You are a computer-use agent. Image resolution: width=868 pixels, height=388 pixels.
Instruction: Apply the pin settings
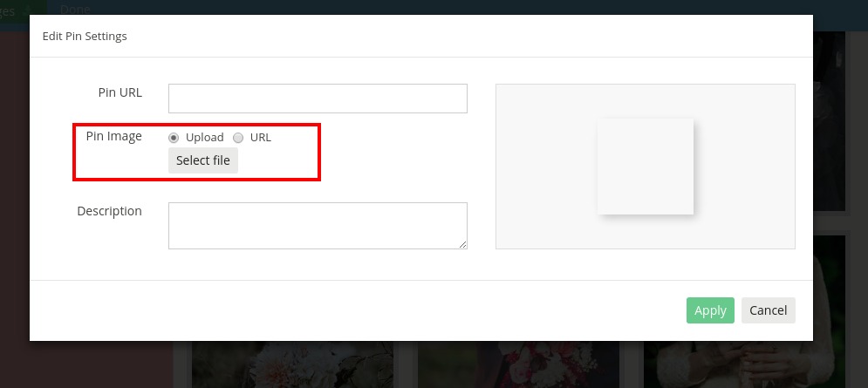710,310
